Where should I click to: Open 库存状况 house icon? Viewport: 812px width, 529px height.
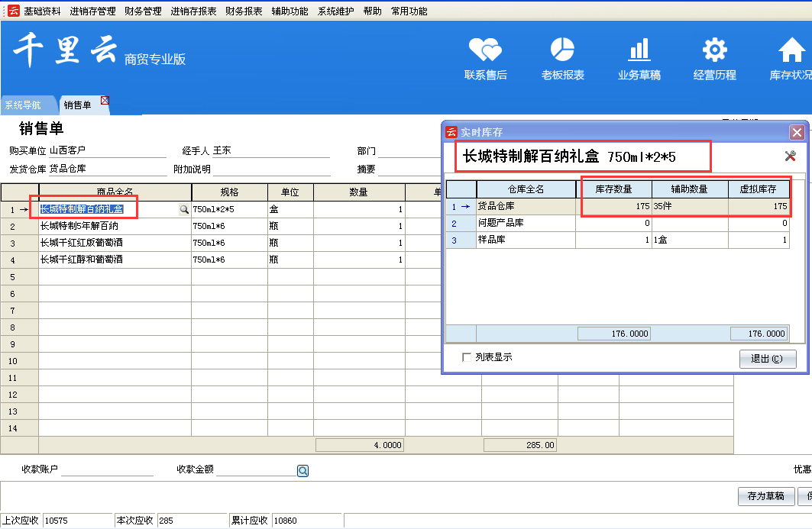(x=791, y=50)
